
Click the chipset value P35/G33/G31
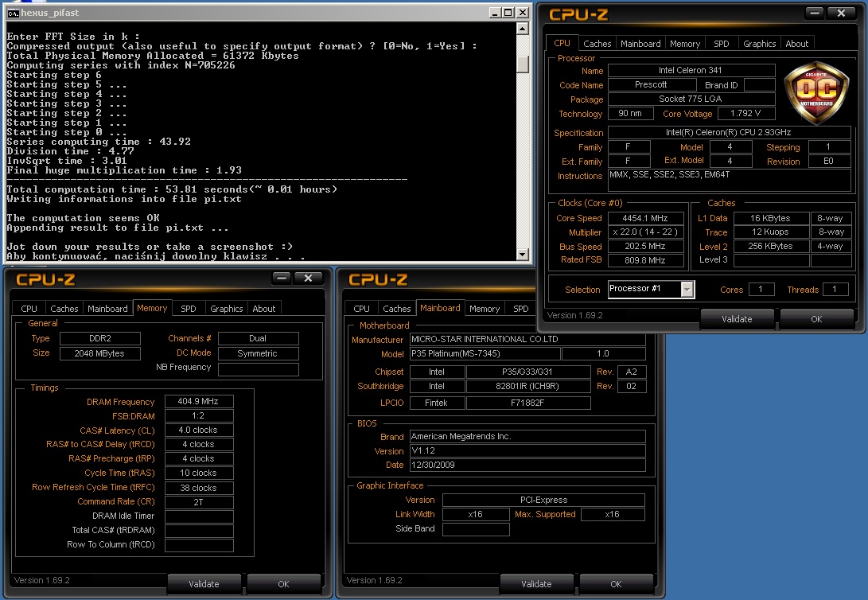tap(528, 372)
